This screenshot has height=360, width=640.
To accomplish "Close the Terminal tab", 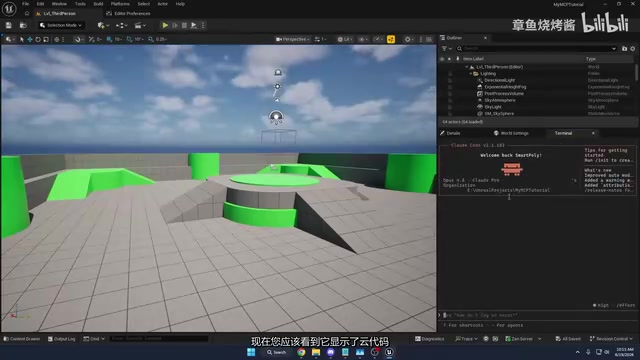I will [x=593, y=133].
